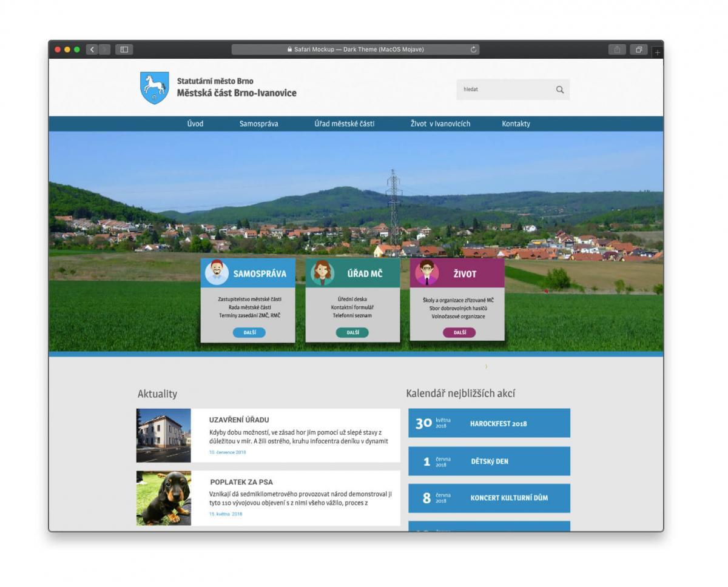The image size is (728, 587).
Task: Click the Úřad MČ woman avatar
Action: (322, 273)
